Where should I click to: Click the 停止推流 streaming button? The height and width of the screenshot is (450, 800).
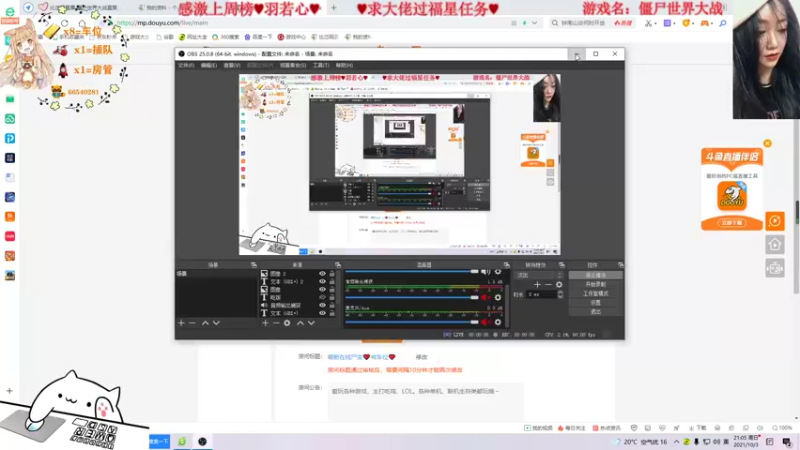[595, 275]
